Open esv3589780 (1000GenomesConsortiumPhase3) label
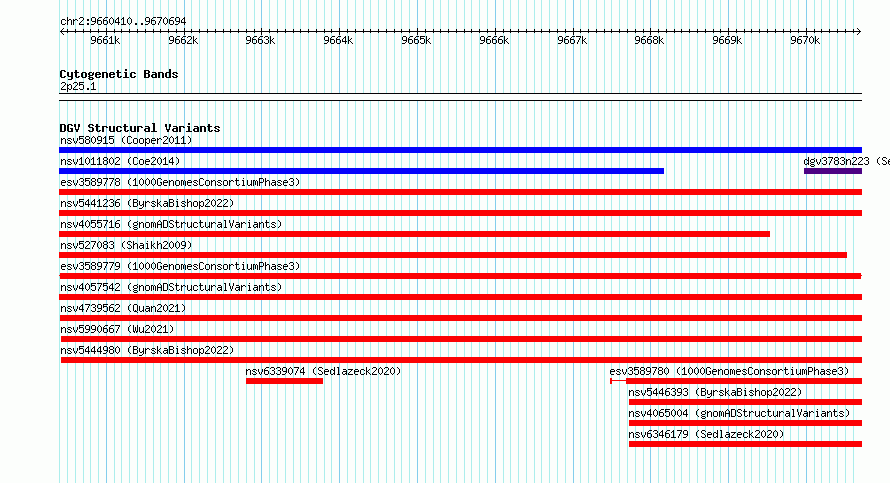 coord(729,371)
